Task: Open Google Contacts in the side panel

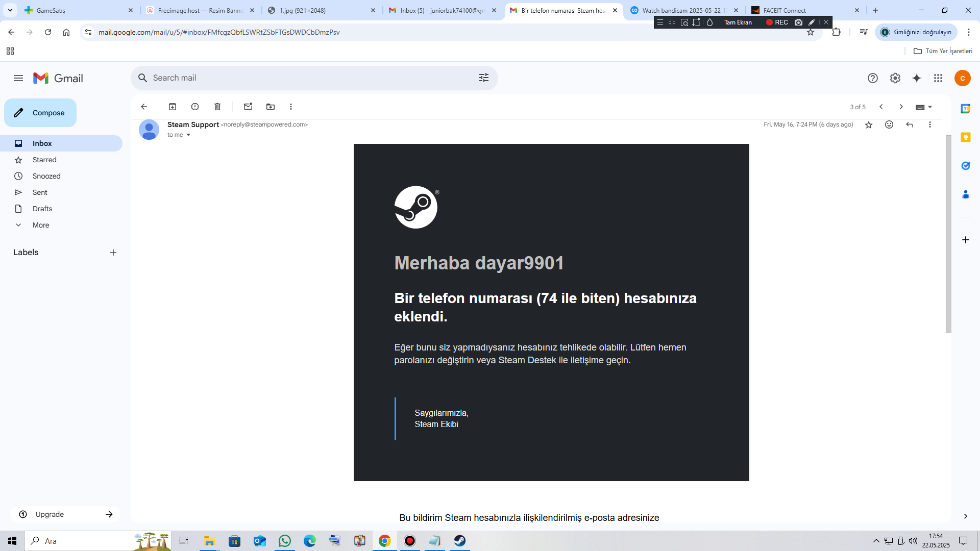Action: 966,194
